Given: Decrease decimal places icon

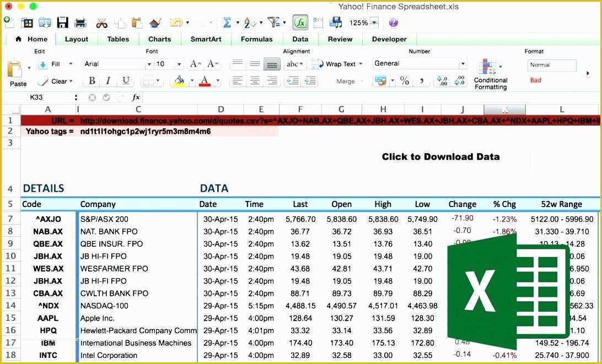Looking at the screenshot, I should [x=459, y=81].
